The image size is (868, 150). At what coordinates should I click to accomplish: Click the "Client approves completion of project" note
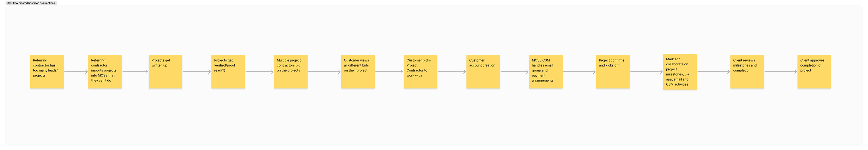click(814, 72)
